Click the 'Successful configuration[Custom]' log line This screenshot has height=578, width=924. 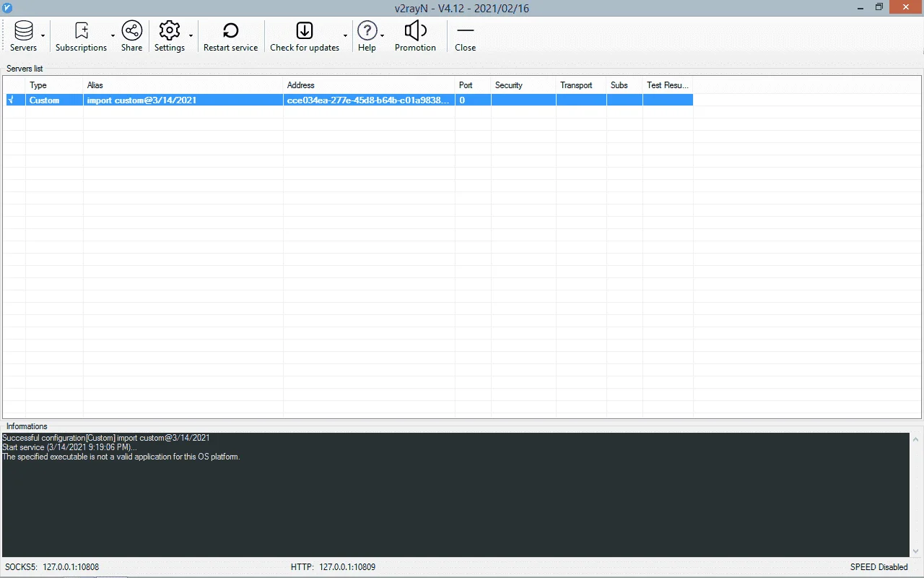click(106, 438)
